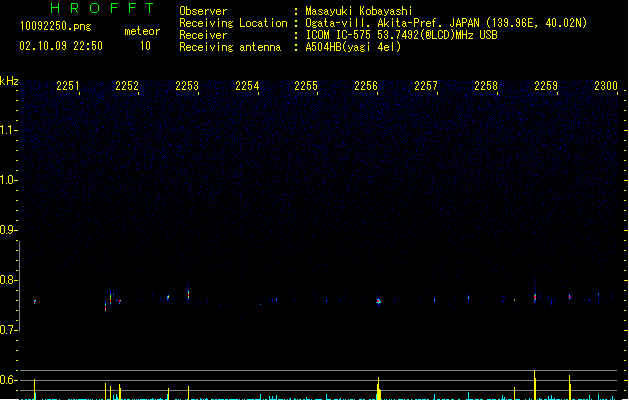Click time marker 2258
629x400 pixels.
point(486,86)
